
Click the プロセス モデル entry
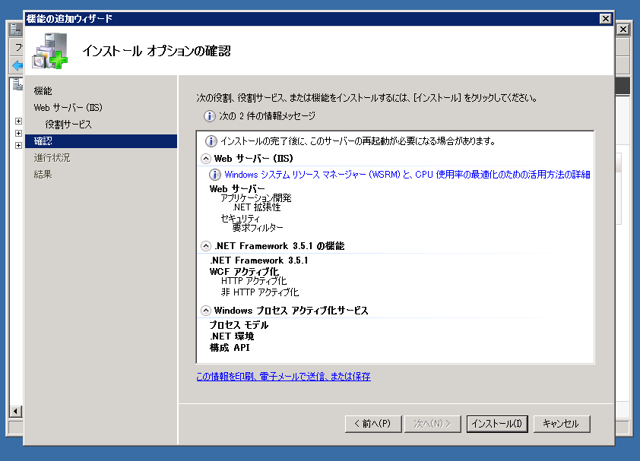click(239, 325)
